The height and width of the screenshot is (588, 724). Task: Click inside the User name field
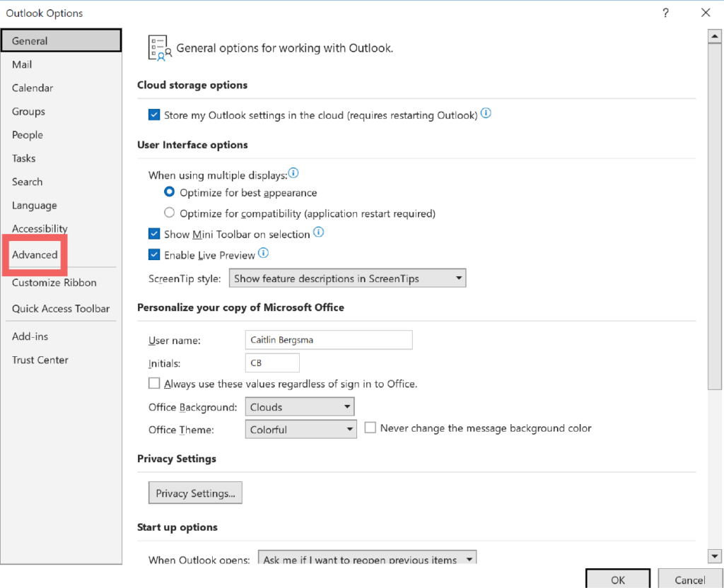329,340
